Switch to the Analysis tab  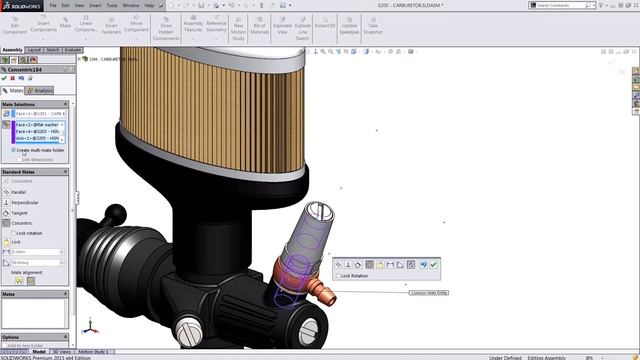(40, 91)
